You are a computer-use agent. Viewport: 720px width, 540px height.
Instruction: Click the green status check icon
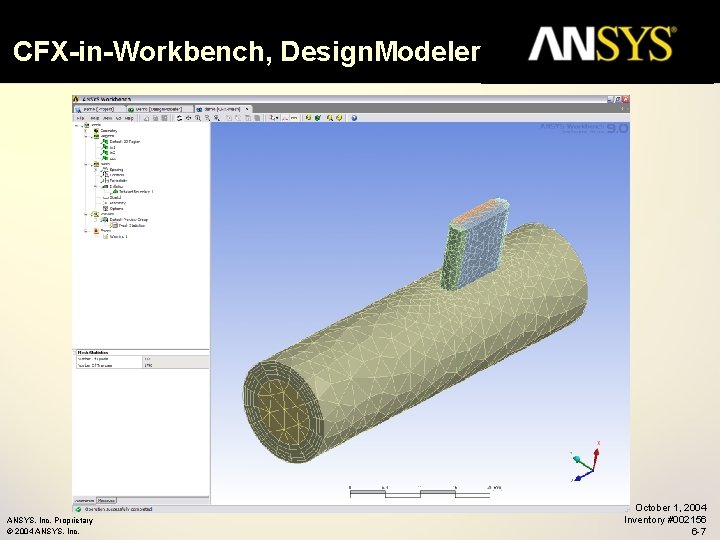(x=79, y=509)
